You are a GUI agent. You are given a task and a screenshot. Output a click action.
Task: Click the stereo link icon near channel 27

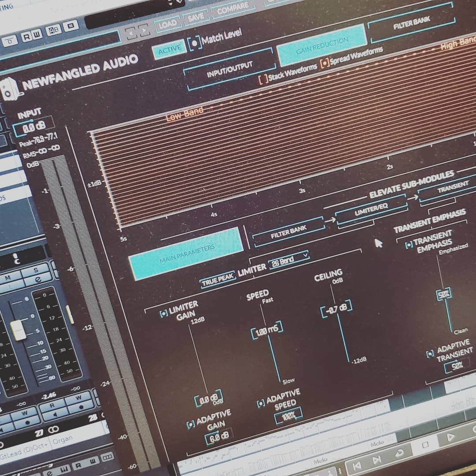(x=53, y=429)
